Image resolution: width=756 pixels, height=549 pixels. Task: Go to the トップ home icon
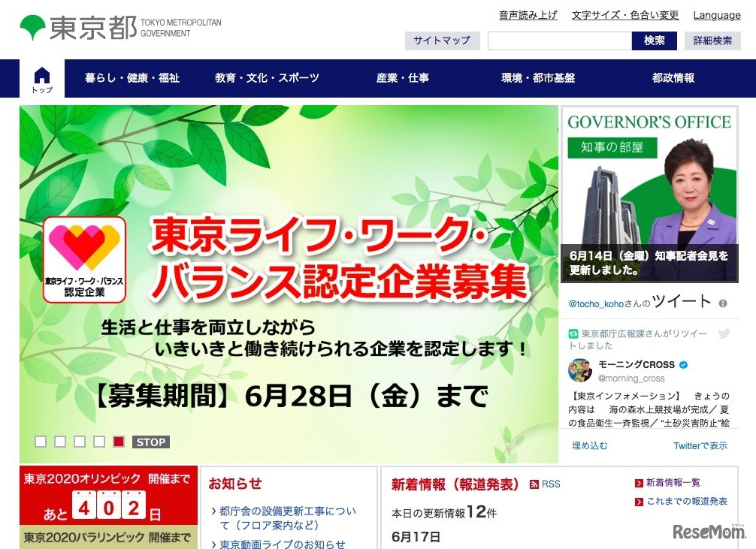tap(42, 79)
